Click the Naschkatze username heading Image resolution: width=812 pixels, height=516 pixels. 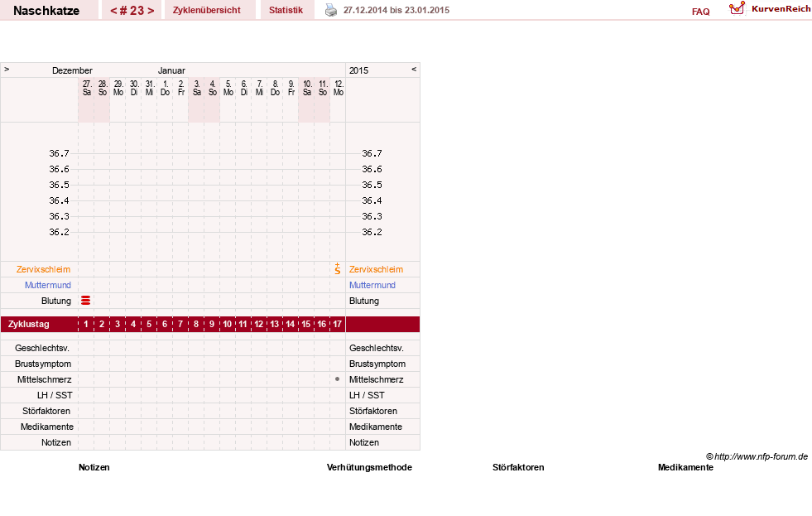[46, 11]
